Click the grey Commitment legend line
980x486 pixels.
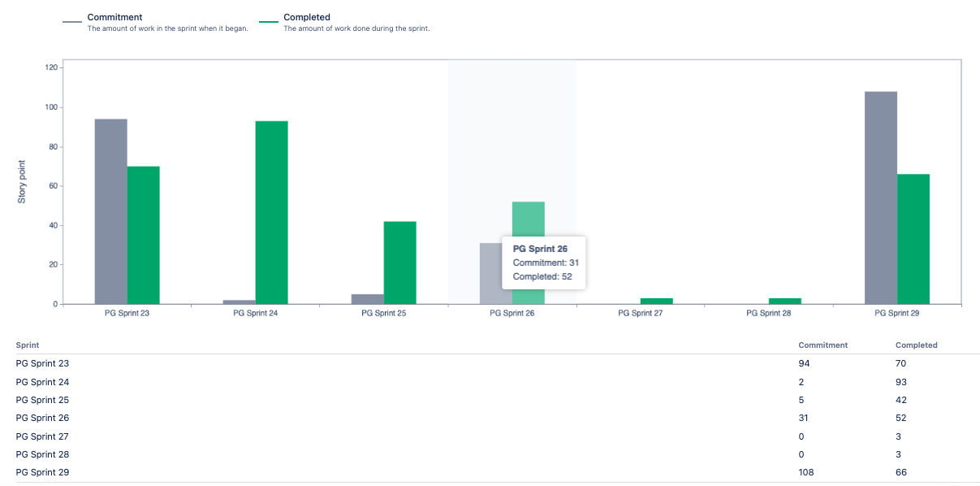(72, 22)
